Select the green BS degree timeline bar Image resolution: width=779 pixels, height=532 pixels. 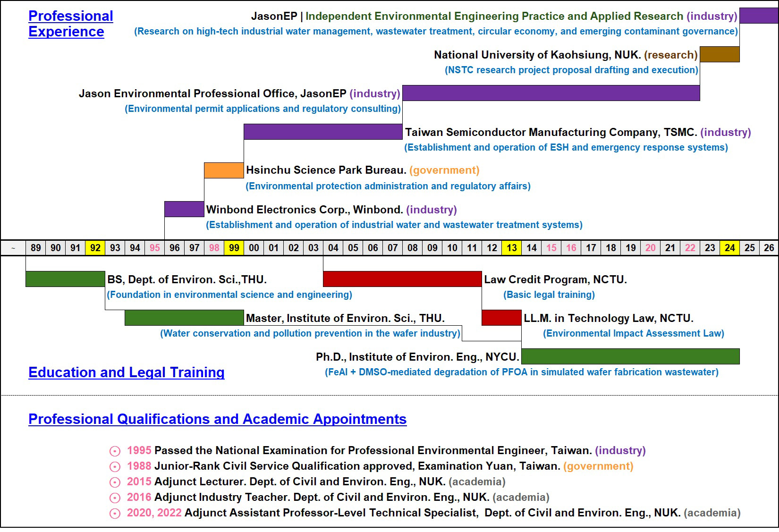pyautogui.click(x=65, y=279)
